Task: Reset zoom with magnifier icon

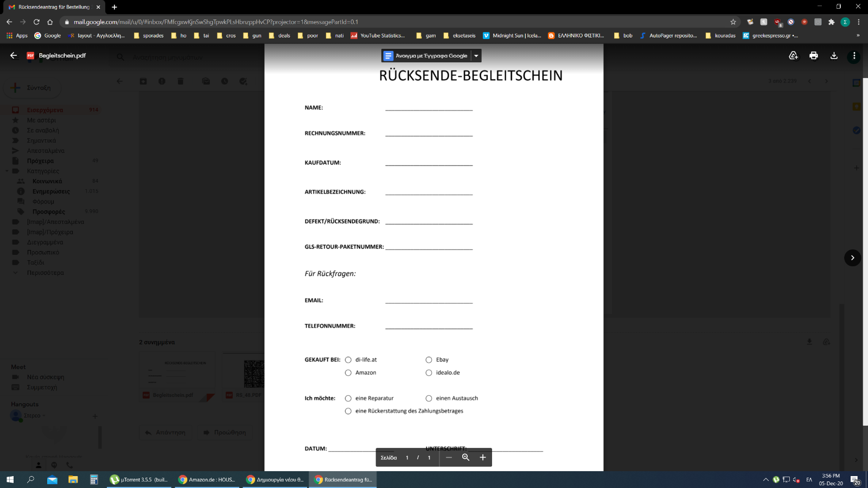Action: coord(465,458)
